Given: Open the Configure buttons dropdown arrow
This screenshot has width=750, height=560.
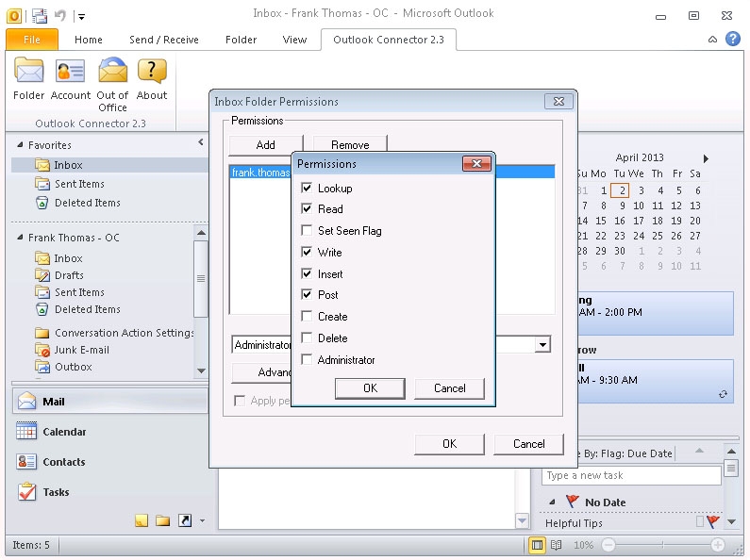Looking at the screenshot, I should point(202,520).
